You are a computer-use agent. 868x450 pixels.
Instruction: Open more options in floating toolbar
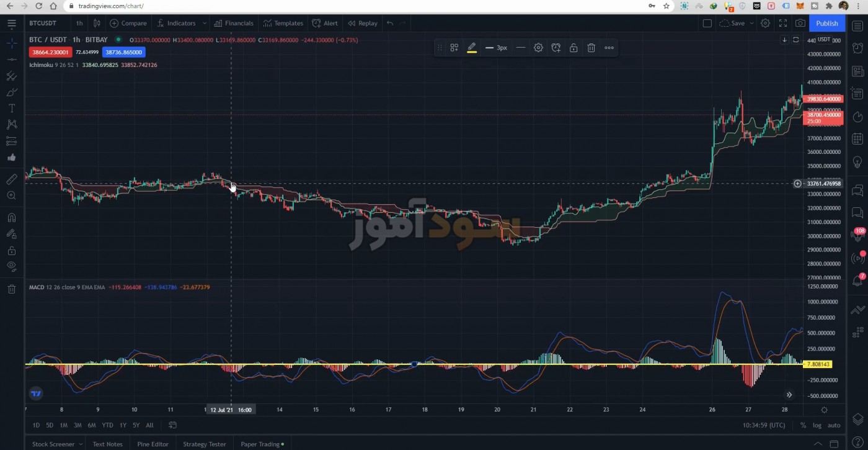609,47
